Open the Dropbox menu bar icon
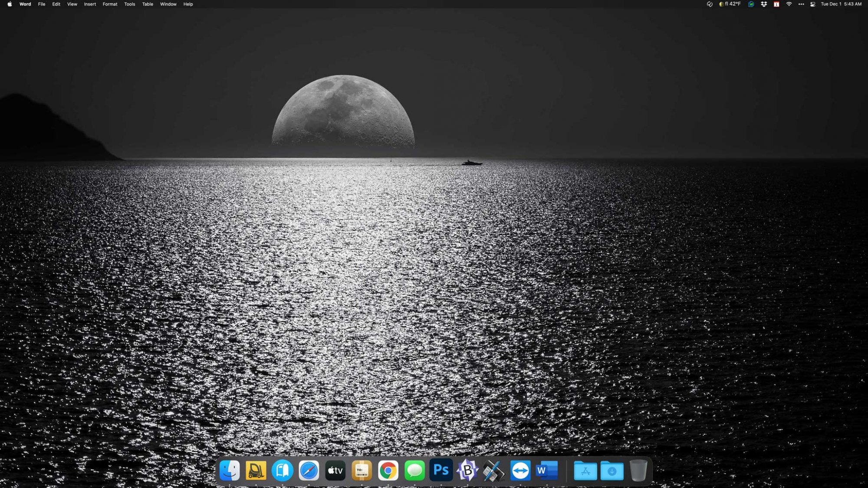The image size is (868, 488). click(x=764, y=4)
